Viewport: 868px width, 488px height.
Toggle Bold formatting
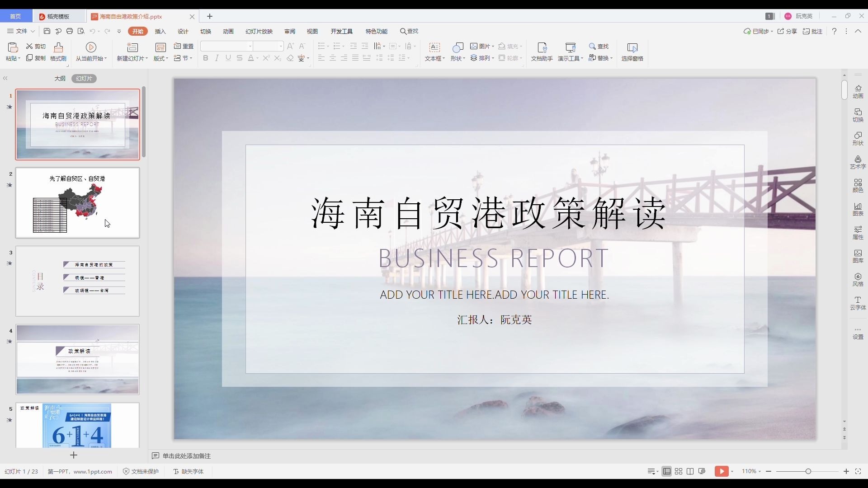[x=206, y=58]
